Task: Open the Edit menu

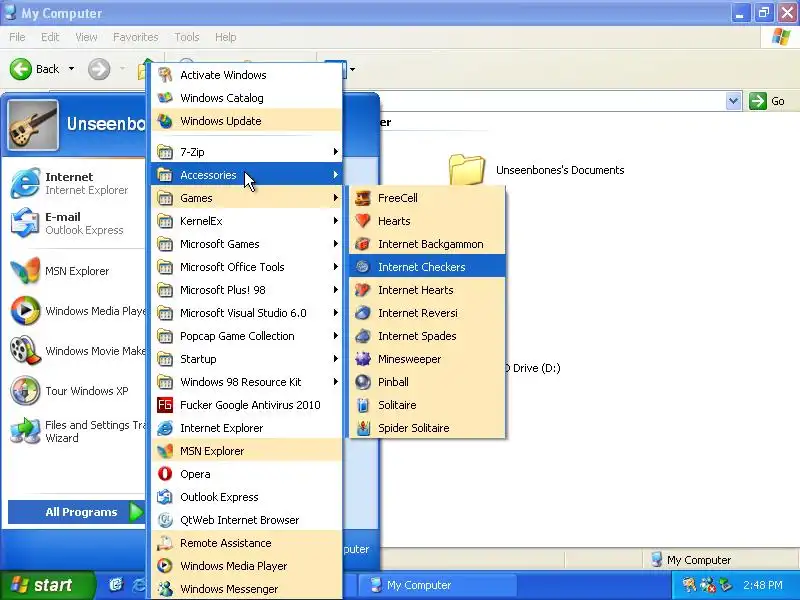Action: [x=50, y=37]
